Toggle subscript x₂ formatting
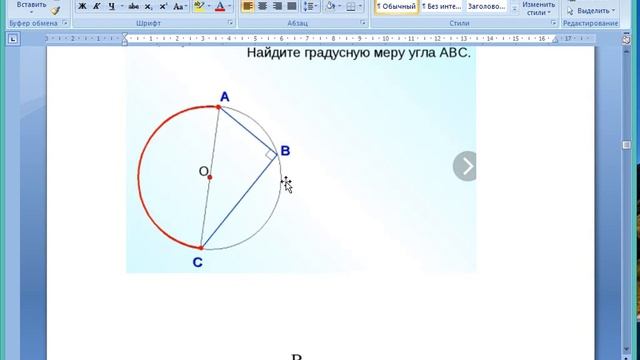Screen dimensions: 640x360 pos(149,6)
